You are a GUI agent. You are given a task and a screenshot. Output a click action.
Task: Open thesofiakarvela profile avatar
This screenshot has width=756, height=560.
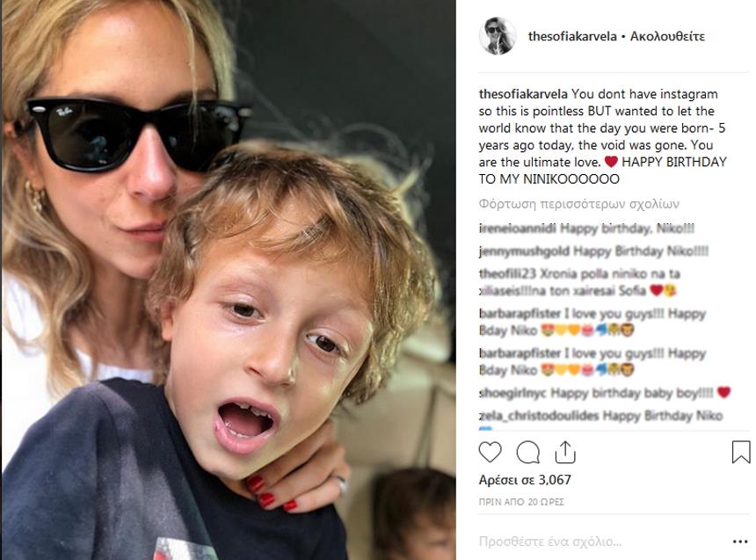[497, 36]
